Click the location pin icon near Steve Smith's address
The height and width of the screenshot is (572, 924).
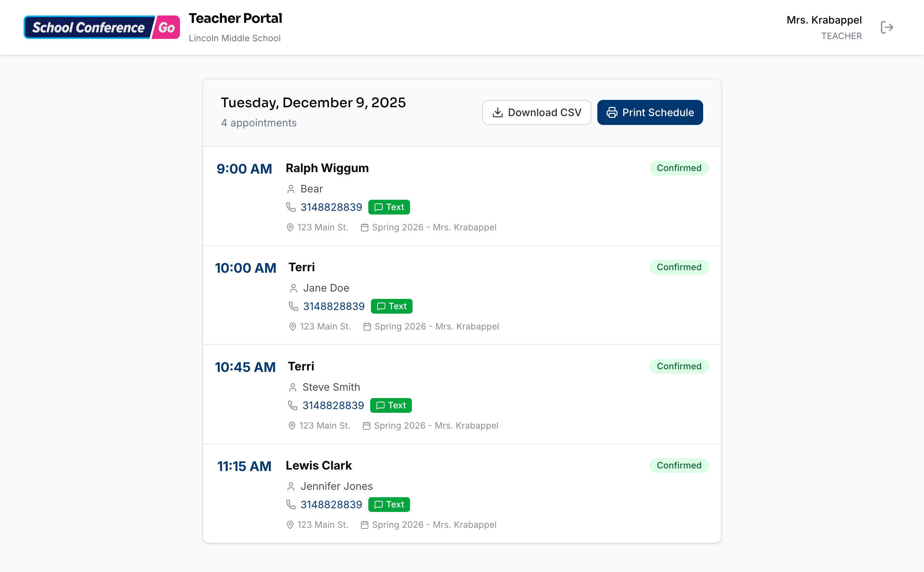(x=292, y=425)
